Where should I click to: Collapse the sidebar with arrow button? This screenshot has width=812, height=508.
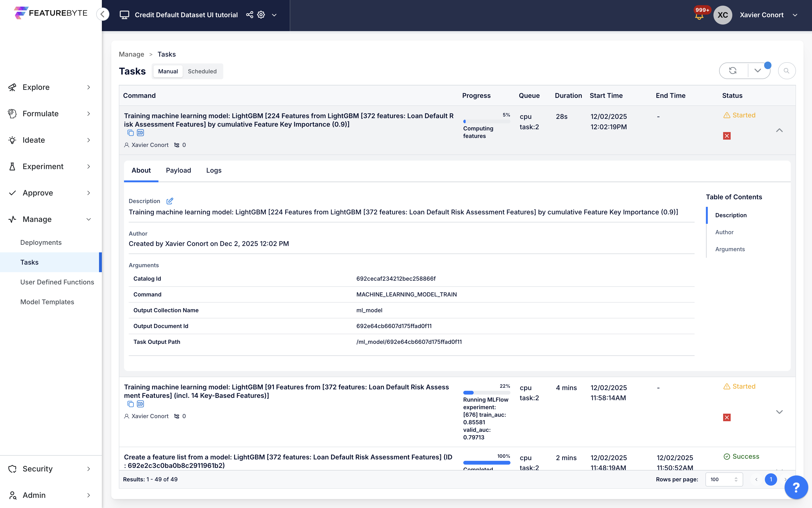[x=103, y=14]
